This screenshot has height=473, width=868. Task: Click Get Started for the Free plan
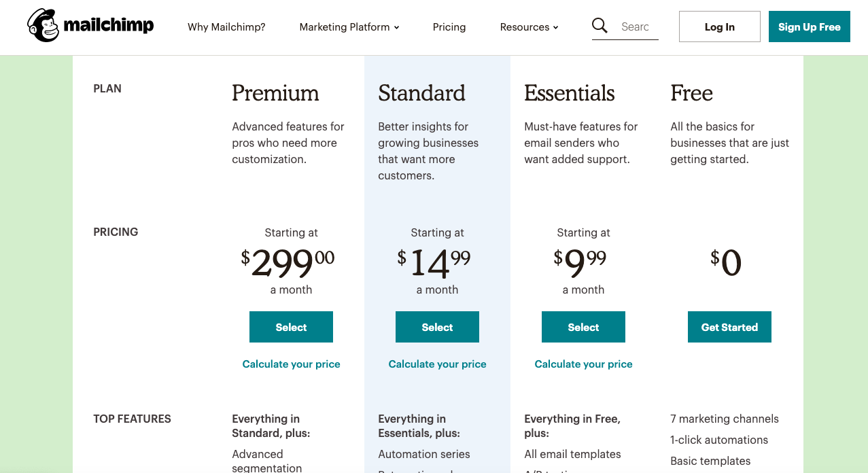point(729,327)
